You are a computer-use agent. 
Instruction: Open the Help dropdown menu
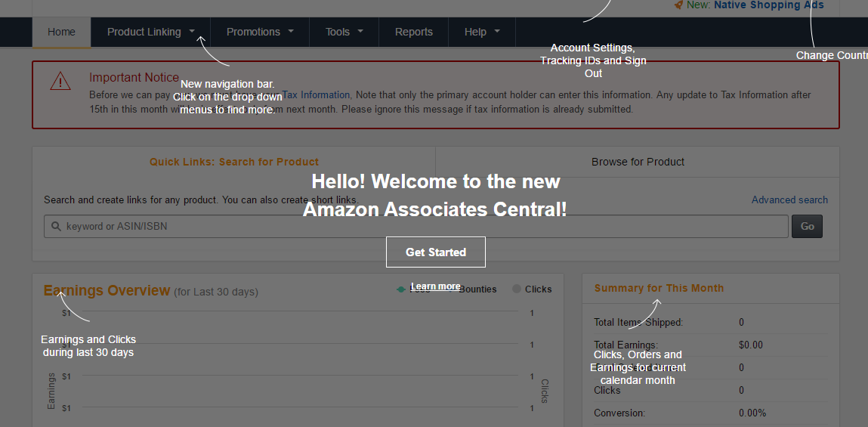click(482, 32)
